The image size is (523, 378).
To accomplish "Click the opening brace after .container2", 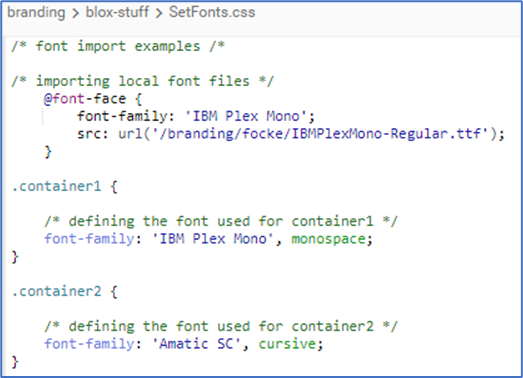I will (114, 291).
